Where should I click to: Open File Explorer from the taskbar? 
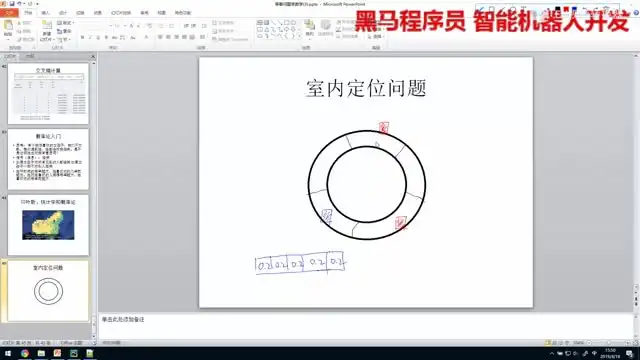coord(41,353)
